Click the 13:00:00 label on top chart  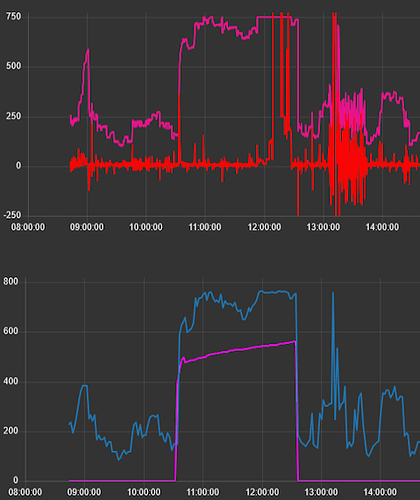click(323, 227)
